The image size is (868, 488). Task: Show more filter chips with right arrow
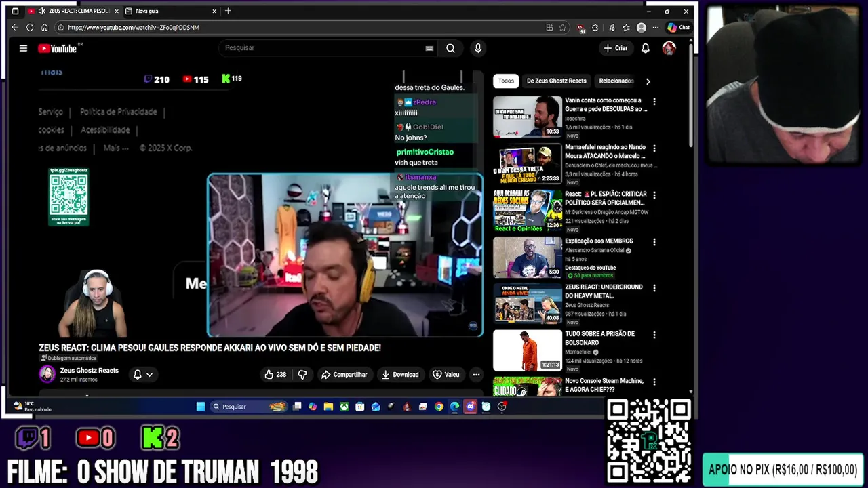tap(648, 81)
